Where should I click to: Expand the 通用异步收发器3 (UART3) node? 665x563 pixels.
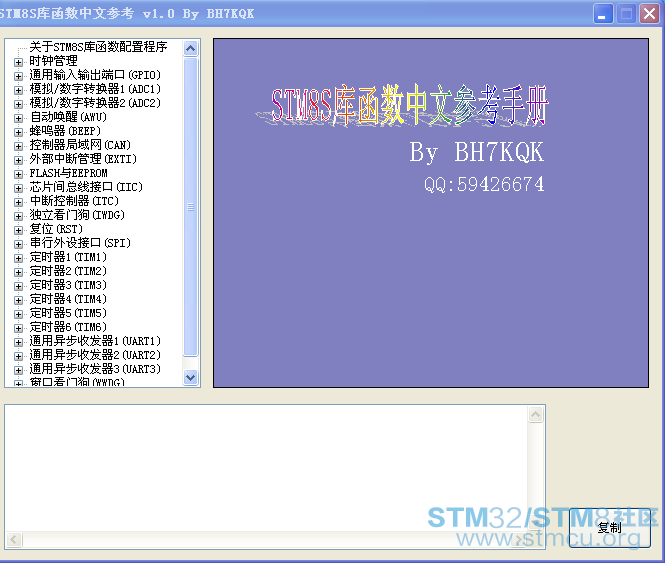click(18, 370)
